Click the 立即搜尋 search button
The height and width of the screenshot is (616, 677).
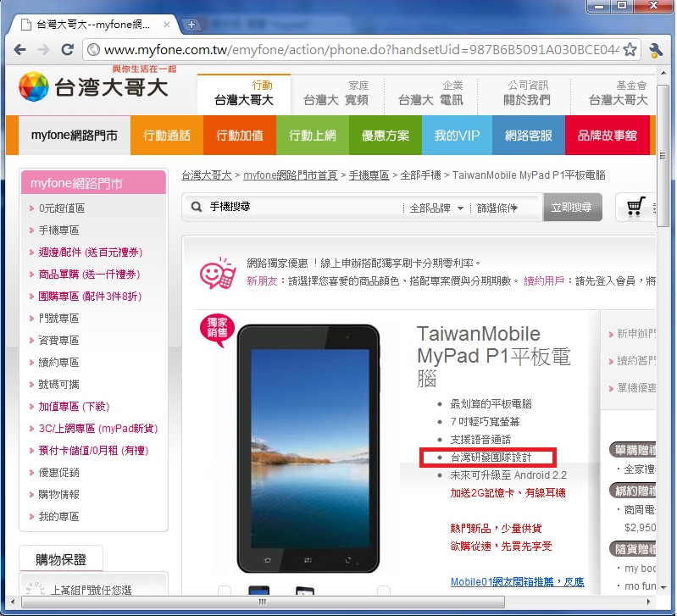tap(572, 208)
